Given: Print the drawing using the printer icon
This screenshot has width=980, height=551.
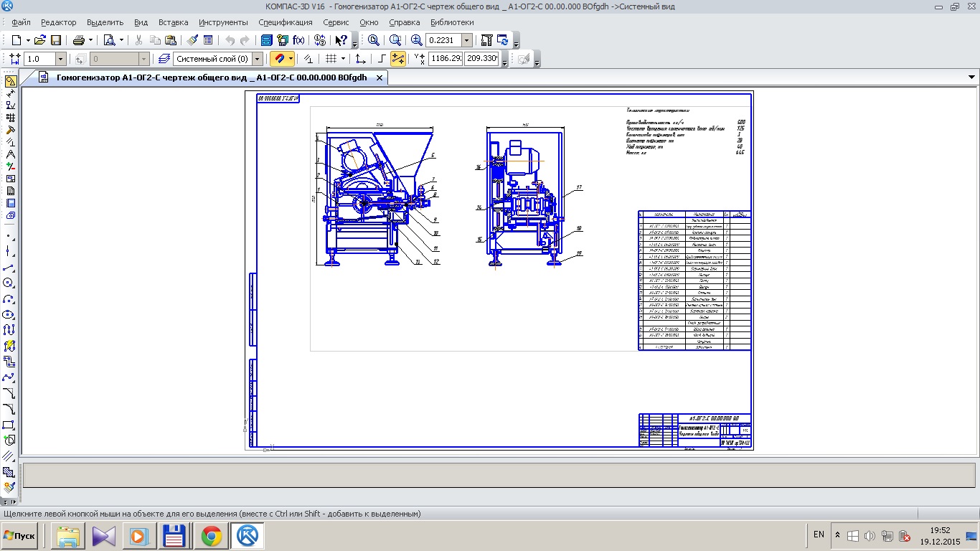Looking at the screenshot, I should point(79,40).
